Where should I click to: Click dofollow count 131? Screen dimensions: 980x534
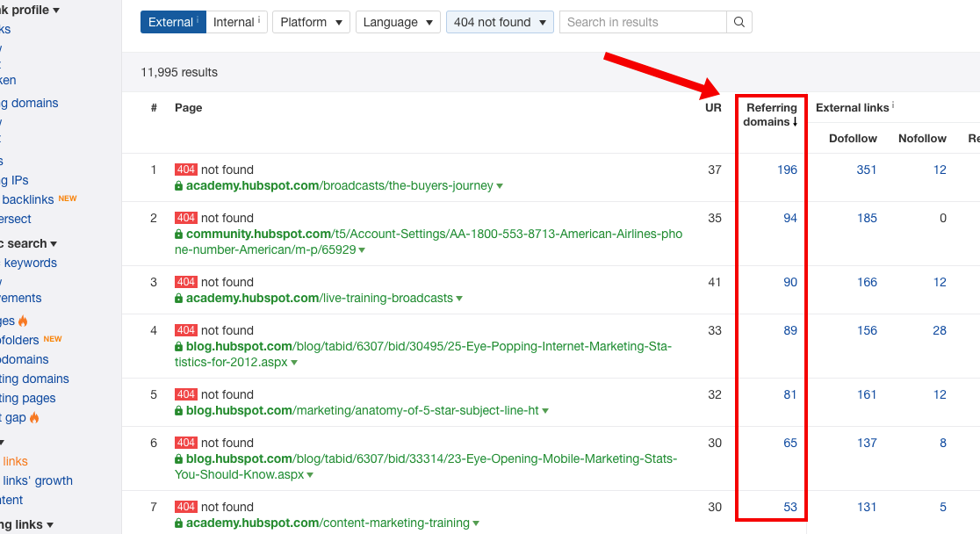point(867,507)
